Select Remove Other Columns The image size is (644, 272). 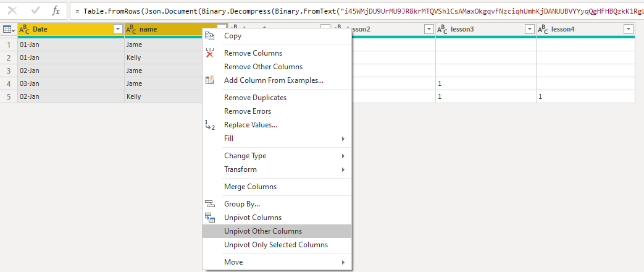coord(277,67)
